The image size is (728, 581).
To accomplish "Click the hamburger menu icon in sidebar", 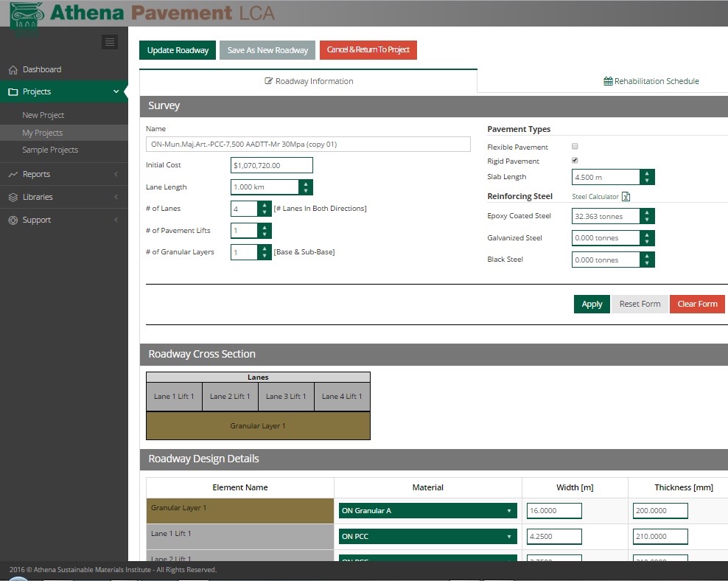I will point(110,42).
